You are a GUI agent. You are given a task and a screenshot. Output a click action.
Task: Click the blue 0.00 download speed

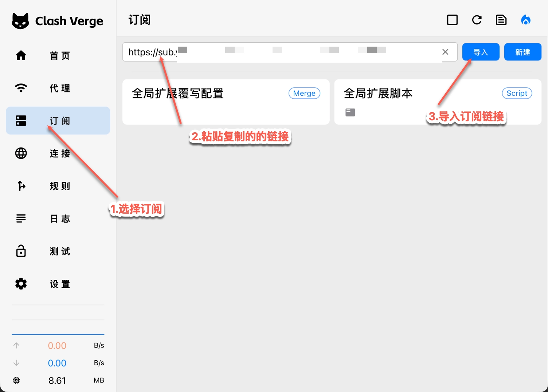(57, 363)
